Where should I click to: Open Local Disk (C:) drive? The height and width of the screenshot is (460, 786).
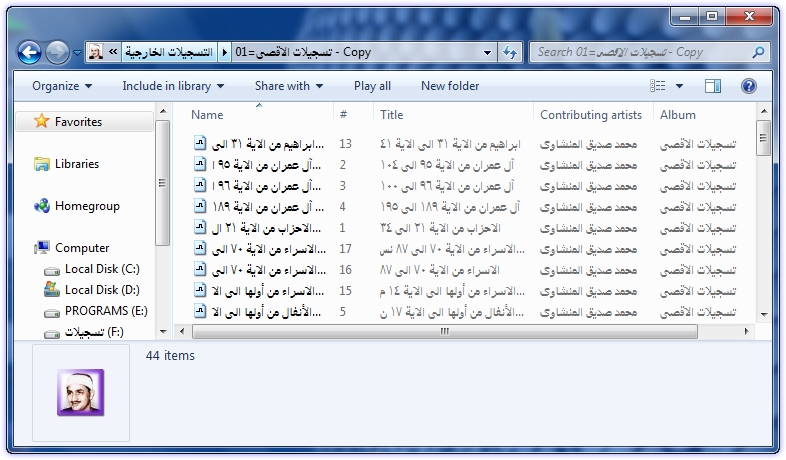102,269
